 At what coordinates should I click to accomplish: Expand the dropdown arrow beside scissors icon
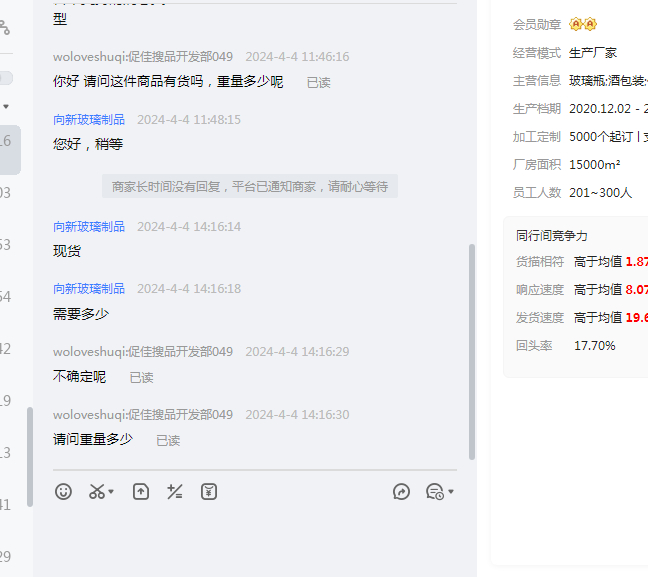(111, 492)
